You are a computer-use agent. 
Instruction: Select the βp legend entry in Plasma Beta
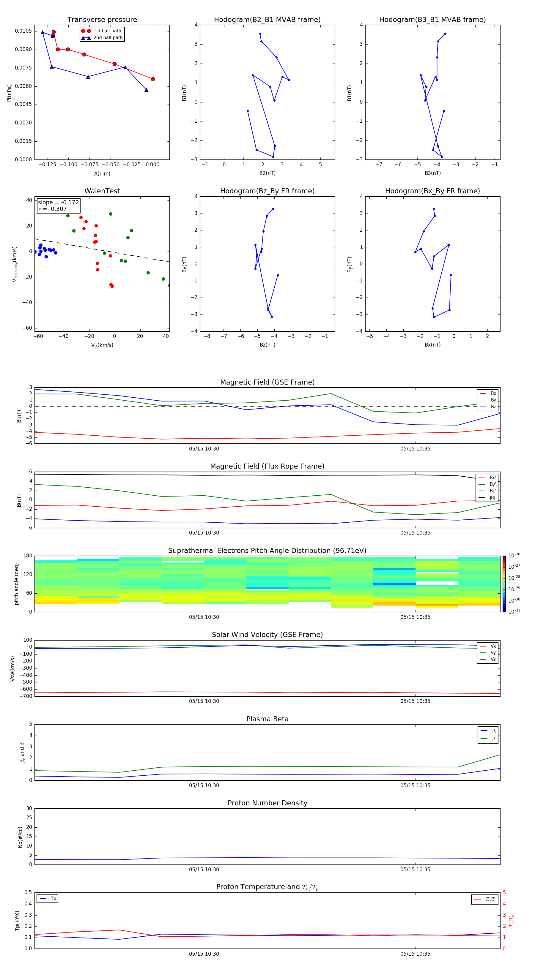[488, 731]
